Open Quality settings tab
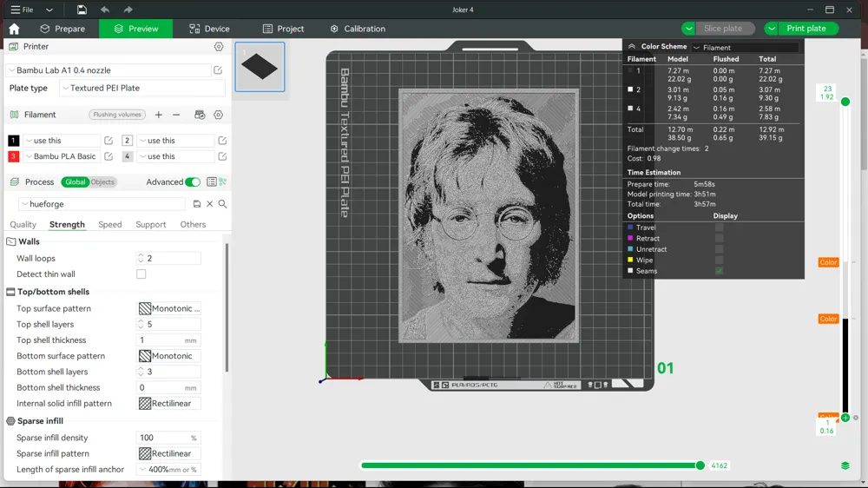Image resolution: width=868 pixels, height=488 pixels. (23, 224)
